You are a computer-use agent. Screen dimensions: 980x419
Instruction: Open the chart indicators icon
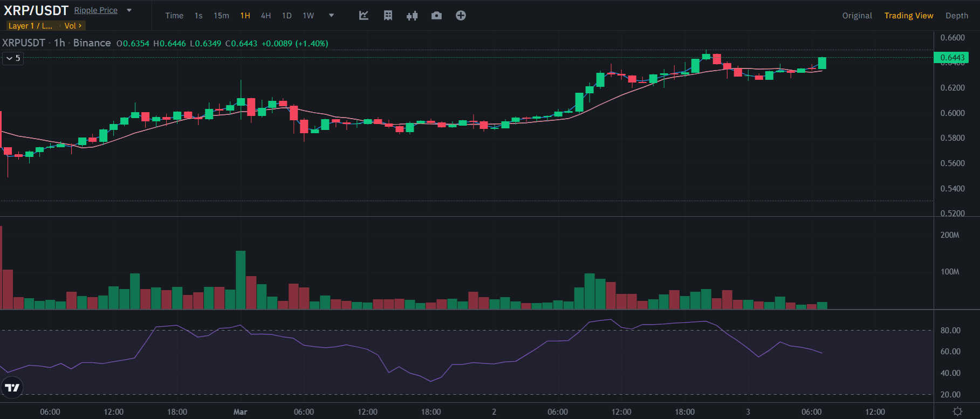(364, 16)
